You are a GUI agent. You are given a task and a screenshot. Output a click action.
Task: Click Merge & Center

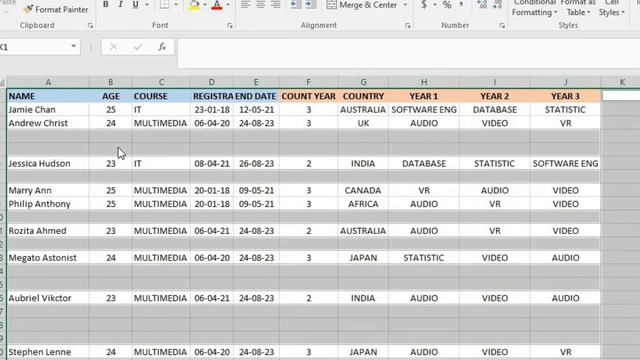[362, 5]
